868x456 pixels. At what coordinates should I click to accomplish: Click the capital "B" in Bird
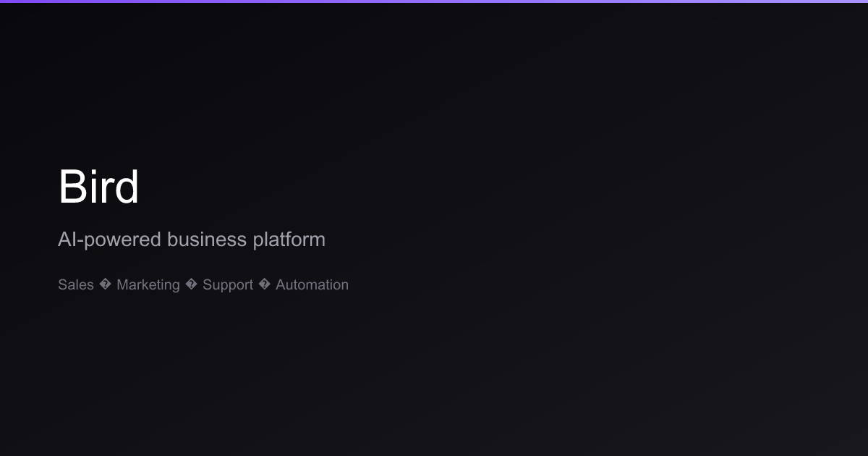coord(72,187)
